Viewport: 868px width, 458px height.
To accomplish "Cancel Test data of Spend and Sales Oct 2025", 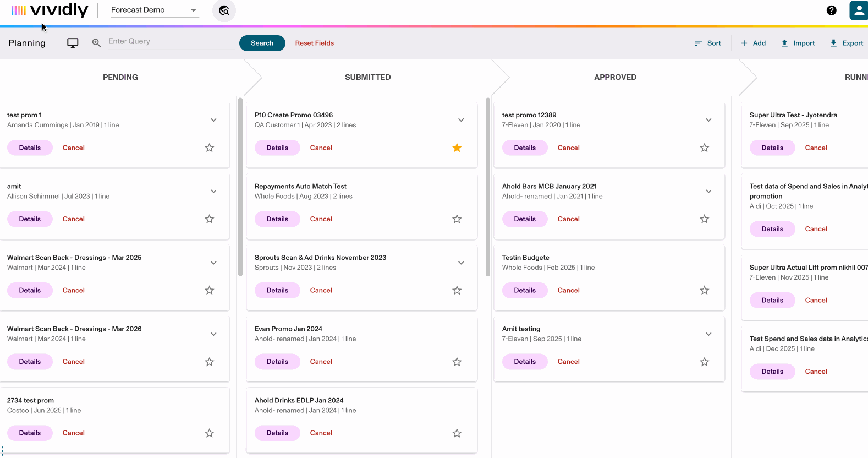I will click(x=816, y=229).
